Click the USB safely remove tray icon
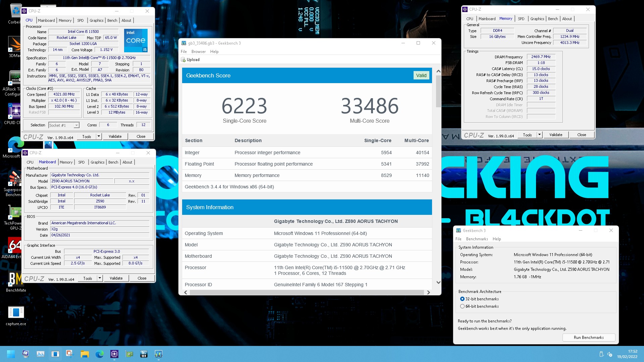This screenshot has width=644, height=362. [x=601, y=354]
